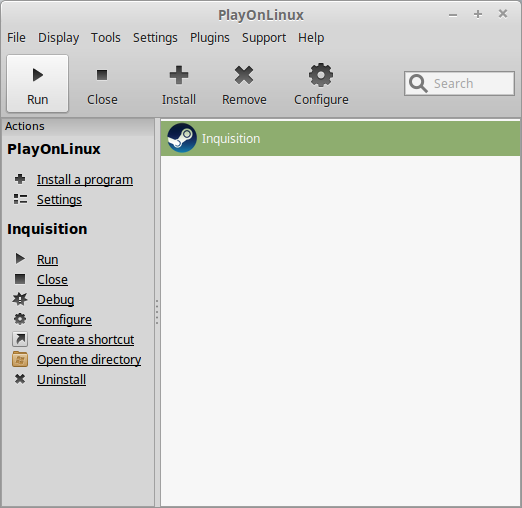This screenshot has width=522, height=508.
Task: Click the Steam icon next to Inquisition
Action: [182, 138]
